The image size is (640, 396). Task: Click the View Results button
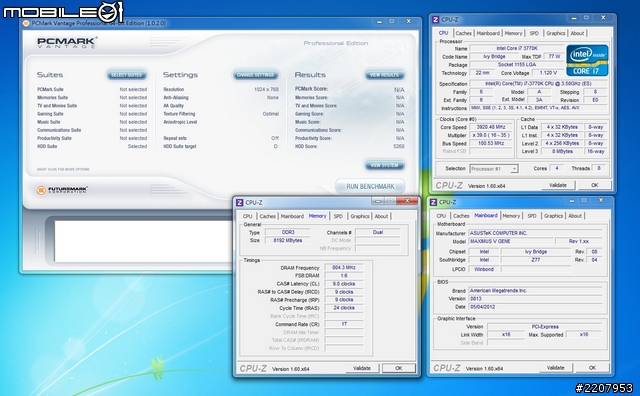(x=384, y=75)
